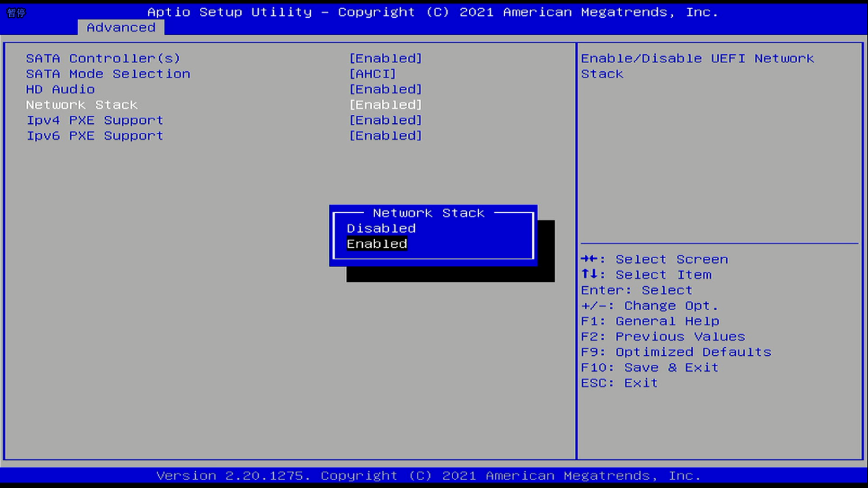The height and width of the screenshot is (488, 868).
Task: Toggle SATA Controller(s) [Enabled] value
Action: [385, 59]
